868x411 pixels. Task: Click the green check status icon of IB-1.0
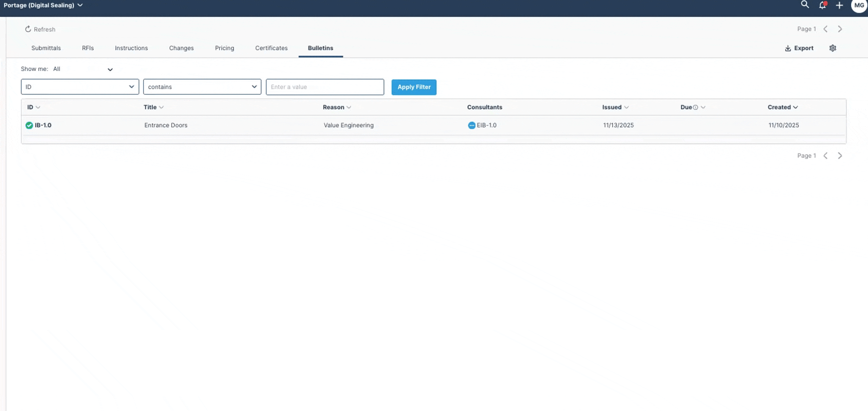pos(29,125)
